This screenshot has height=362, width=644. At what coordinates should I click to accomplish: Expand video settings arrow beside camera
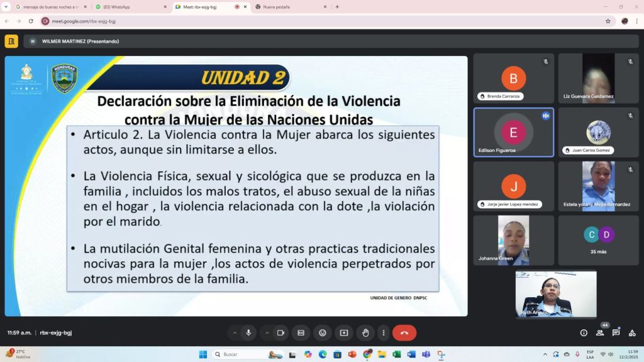click(x=267, y=332)
